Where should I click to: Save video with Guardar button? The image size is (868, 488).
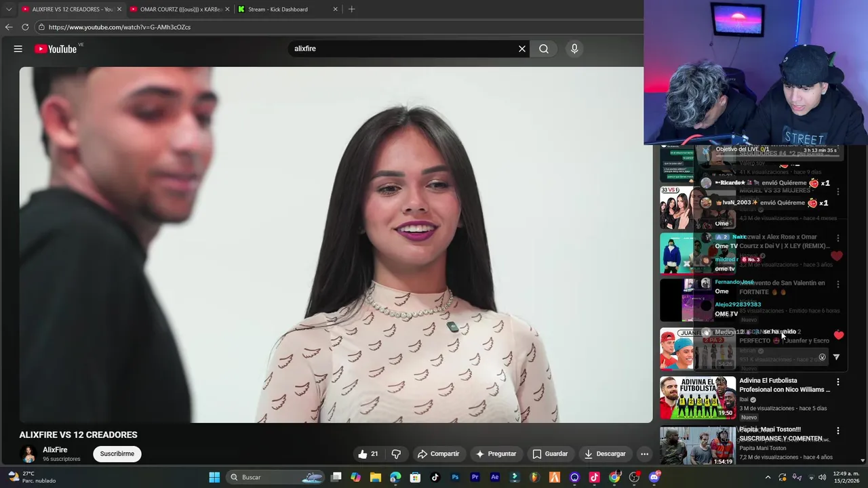[550, 454]
